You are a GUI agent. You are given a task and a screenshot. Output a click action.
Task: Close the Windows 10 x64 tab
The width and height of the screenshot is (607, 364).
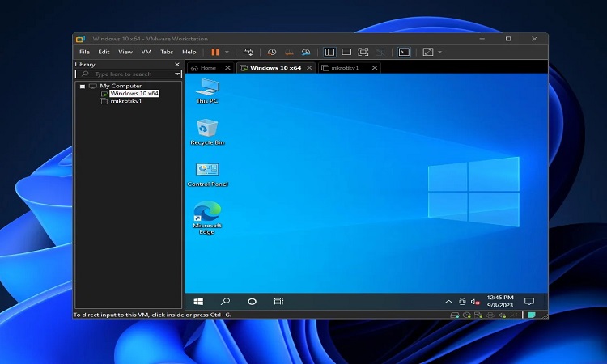click(309, 68)
